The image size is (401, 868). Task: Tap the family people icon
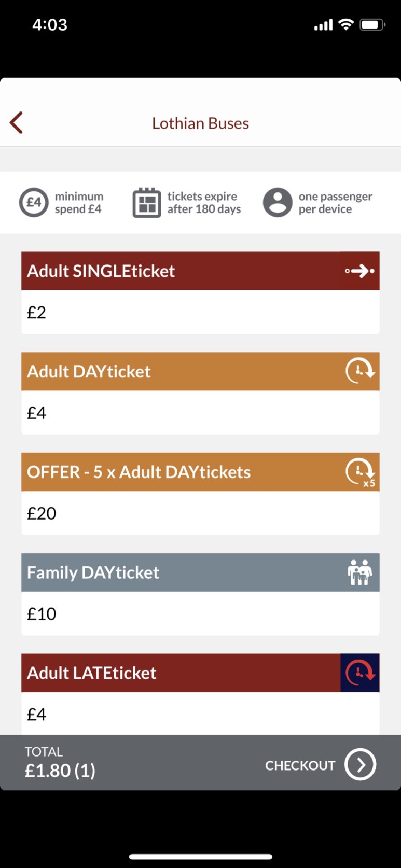[359, 572]
